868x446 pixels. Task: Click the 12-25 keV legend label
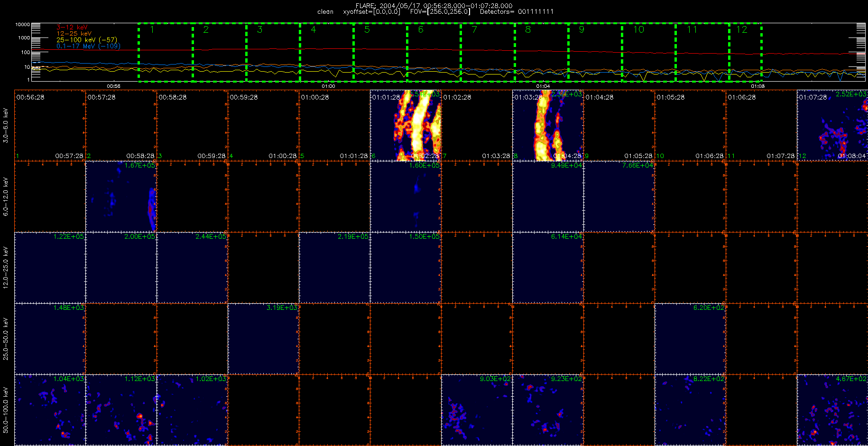[74, 34]
